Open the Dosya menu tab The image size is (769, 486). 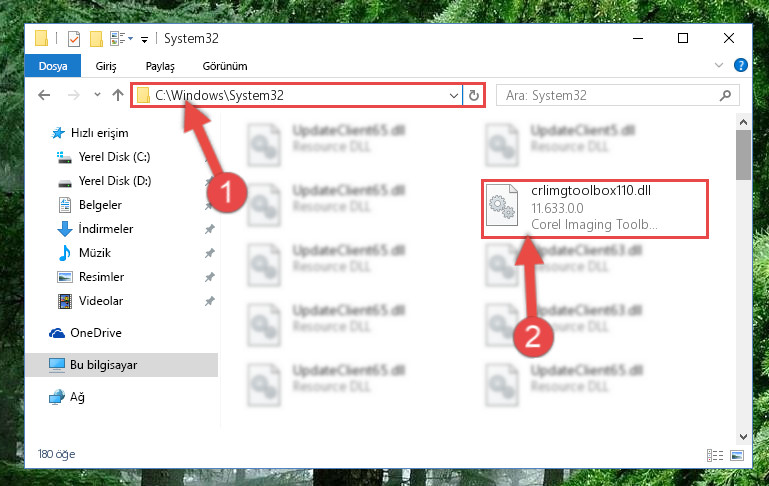click(x=53, y=66)
